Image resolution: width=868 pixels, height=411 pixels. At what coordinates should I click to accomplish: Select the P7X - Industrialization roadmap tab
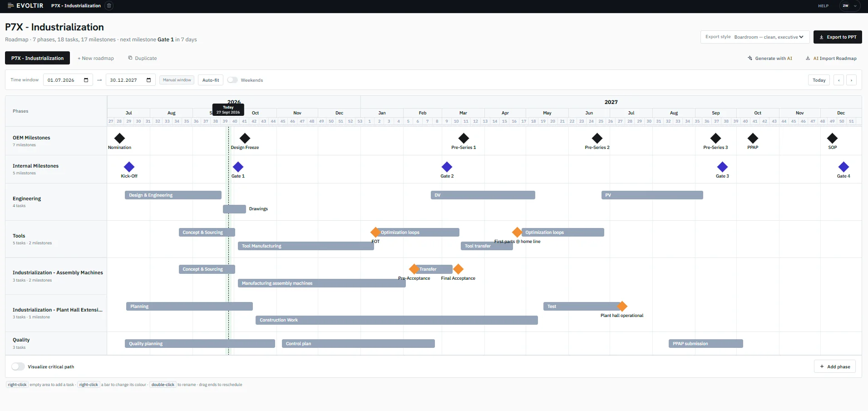coord(37,58)
